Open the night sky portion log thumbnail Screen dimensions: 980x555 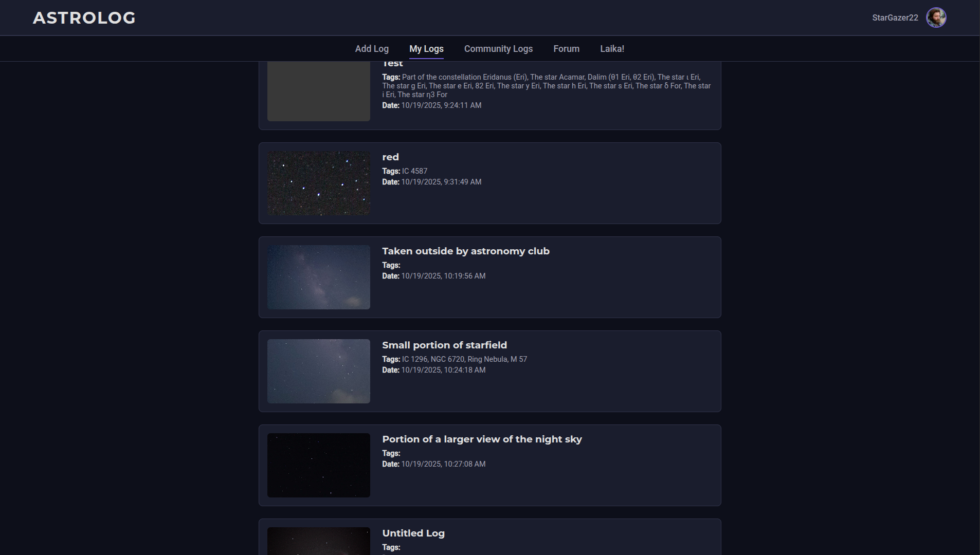coord(319,465)
